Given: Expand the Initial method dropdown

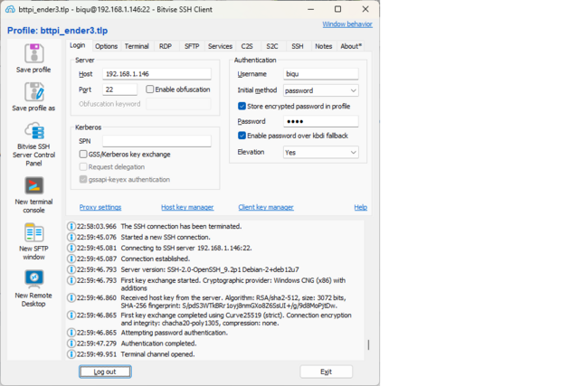Looking at the screenshot, I should (x=320, y=90).
